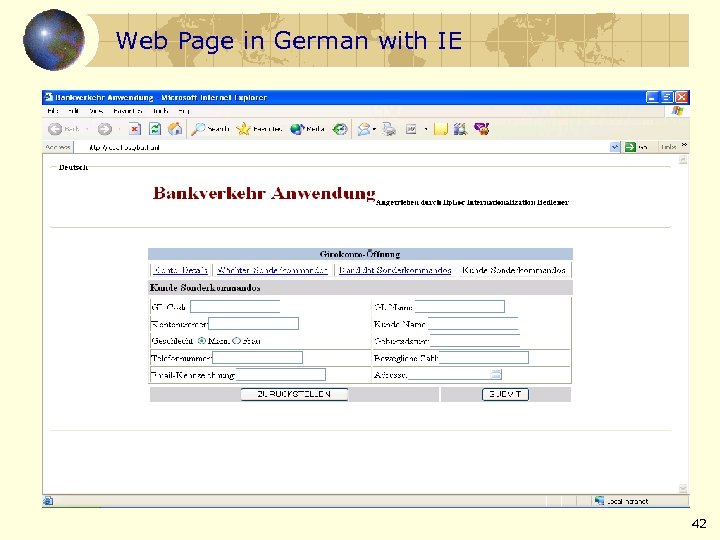Screen dimensions: 720x540
Task: Open the View menu
Action: pyautogui.click(x=96, y=111)
